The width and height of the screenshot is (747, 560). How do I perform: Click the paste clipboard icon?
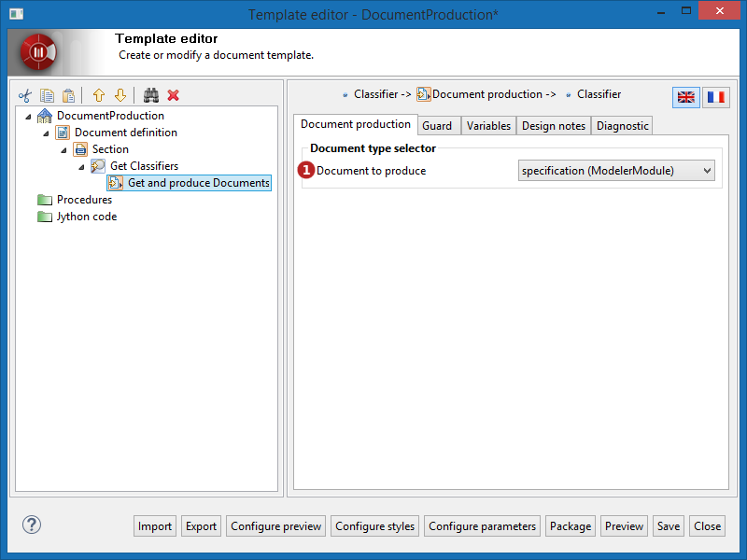coord(67,95)
